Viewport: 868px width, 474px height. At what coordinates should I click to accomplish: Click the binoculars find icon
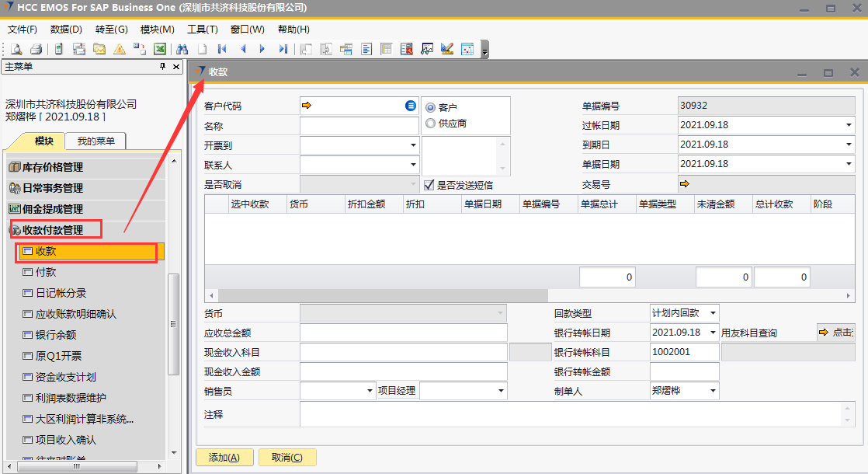(x=182, y=49)
